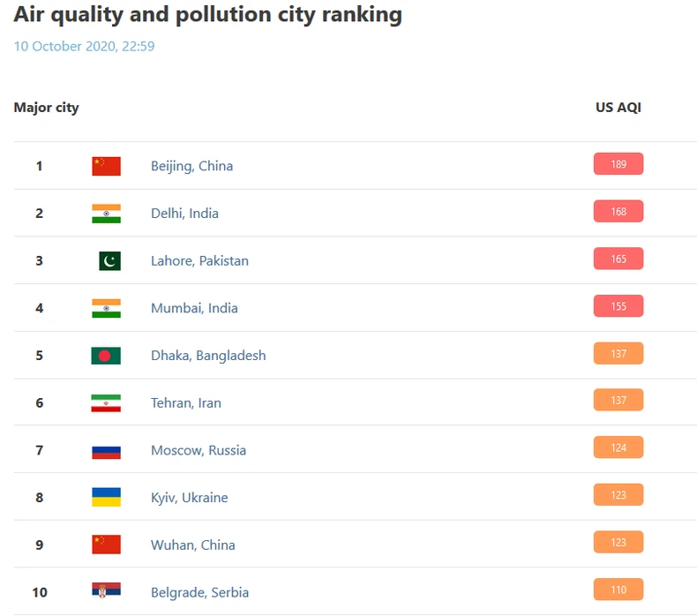Image resolution: width=697 pixels, height=616 pixels.
Task: Click the China flag next to Beijing
Action: (106, 166)
